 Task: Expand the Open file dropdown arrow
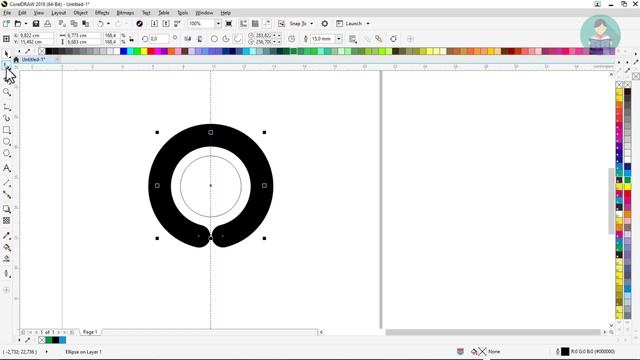[26, 24]
